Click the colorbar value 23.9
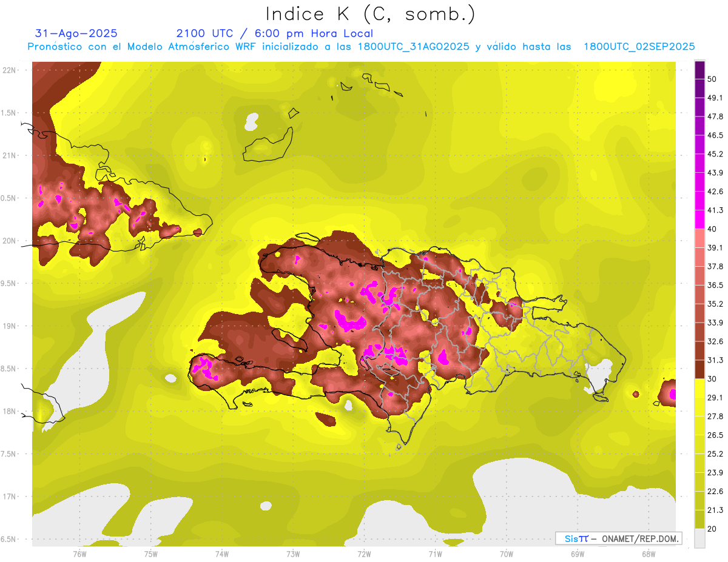This screenshot has width=728, height=562. 715,473
